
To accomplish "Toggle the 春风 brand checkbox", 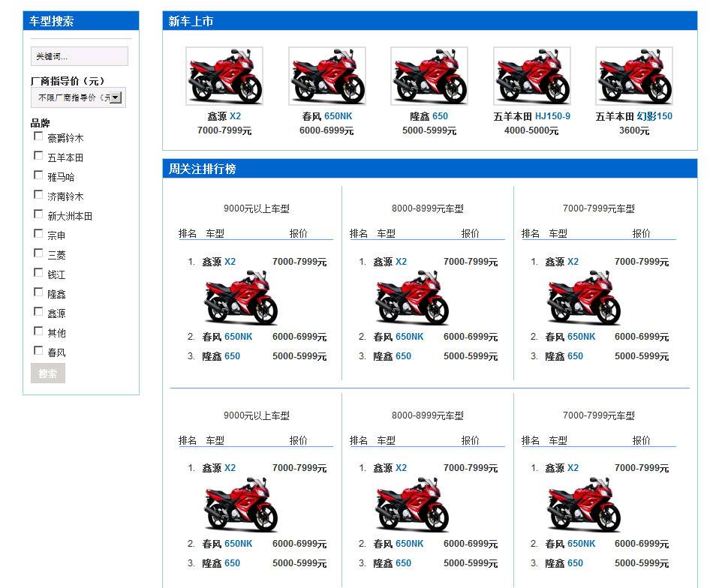I will 38,351.
